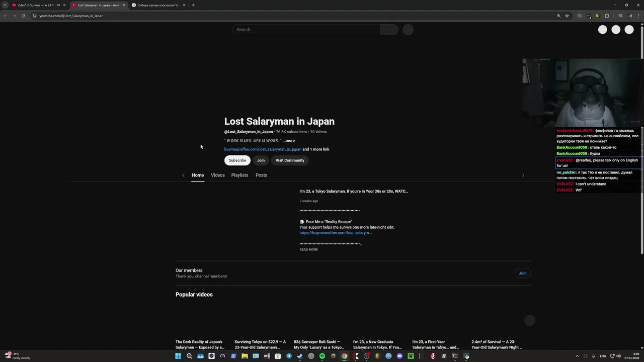Close the 'Lost Salaryman in Japan' tab
644x362 pixels.
point(124,5)
